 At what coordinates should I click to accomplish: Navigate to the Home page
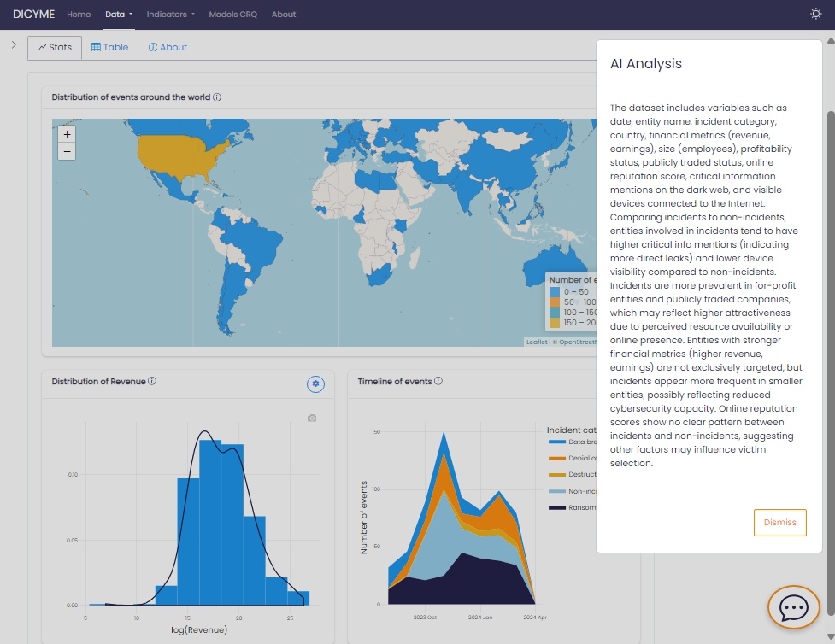click(79, 15)
